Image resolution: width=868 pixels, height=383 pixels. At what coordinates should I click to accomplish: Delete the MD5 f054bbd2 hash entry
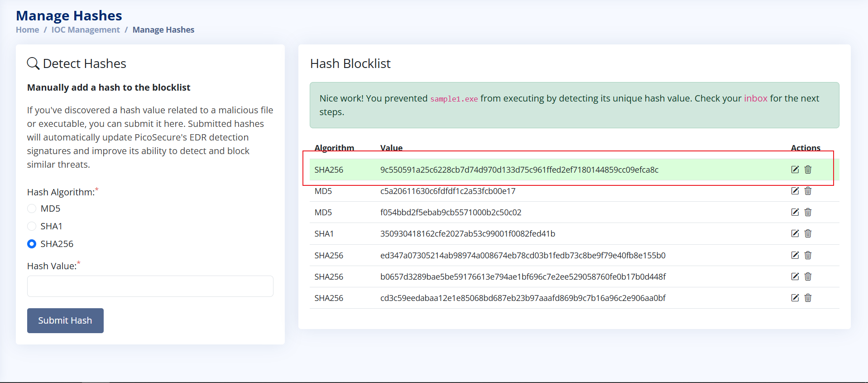(x=808, y=212)
